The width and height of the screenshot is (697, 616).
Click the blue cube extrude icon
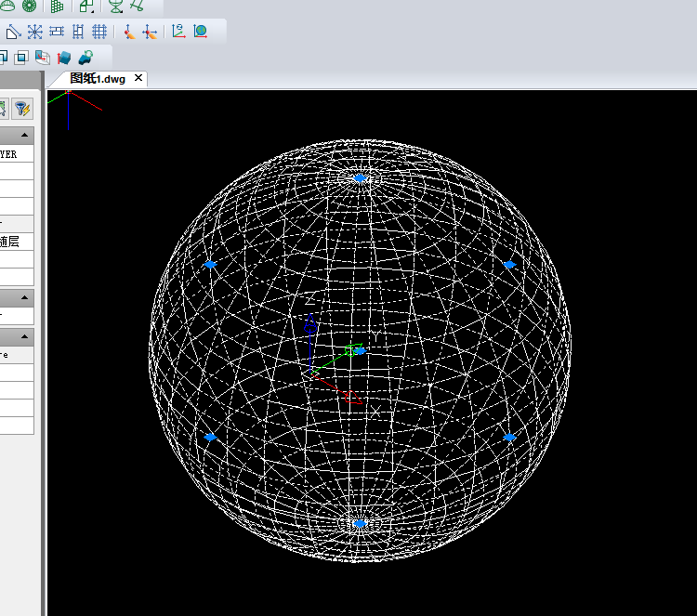click(64, 58)
